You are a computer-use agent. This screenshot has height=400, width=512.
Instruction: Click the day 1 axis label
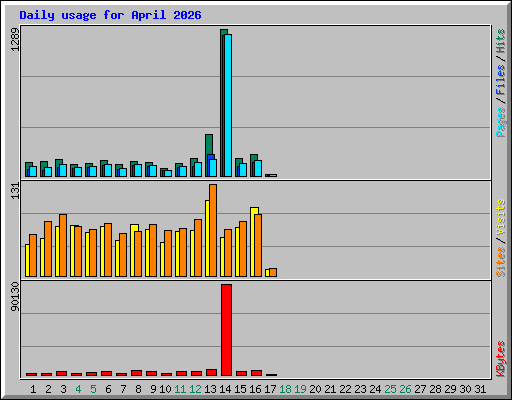click(33, 389)
